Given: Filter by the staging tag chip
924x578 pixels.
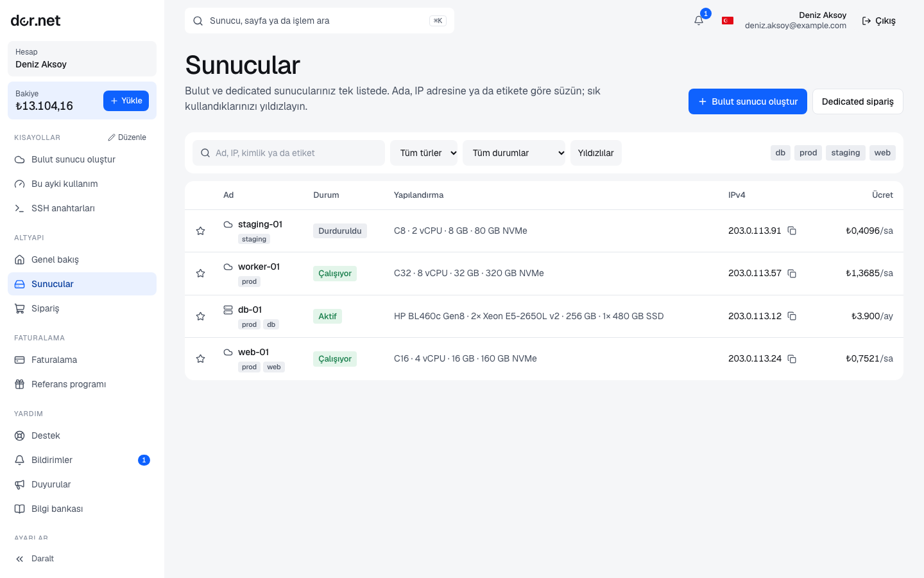Looking at the screenshot, I should [x=846, y=153].
